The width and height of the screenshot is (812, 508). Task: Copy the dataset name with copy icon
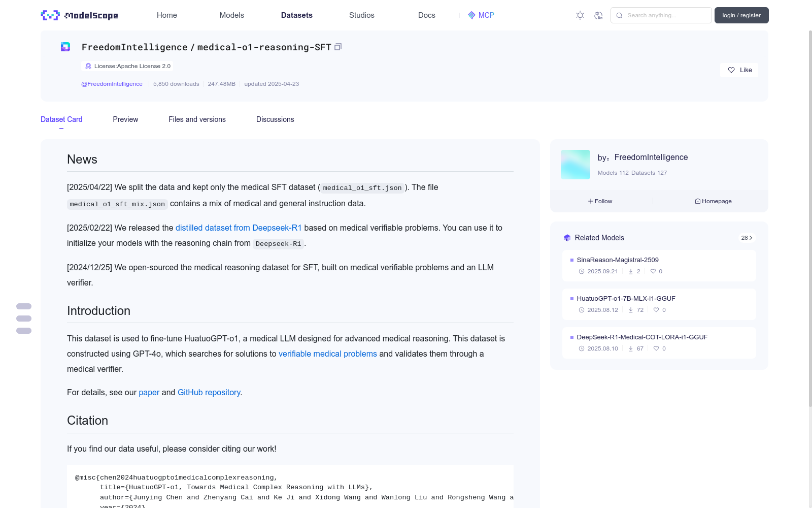click(338, 47)
